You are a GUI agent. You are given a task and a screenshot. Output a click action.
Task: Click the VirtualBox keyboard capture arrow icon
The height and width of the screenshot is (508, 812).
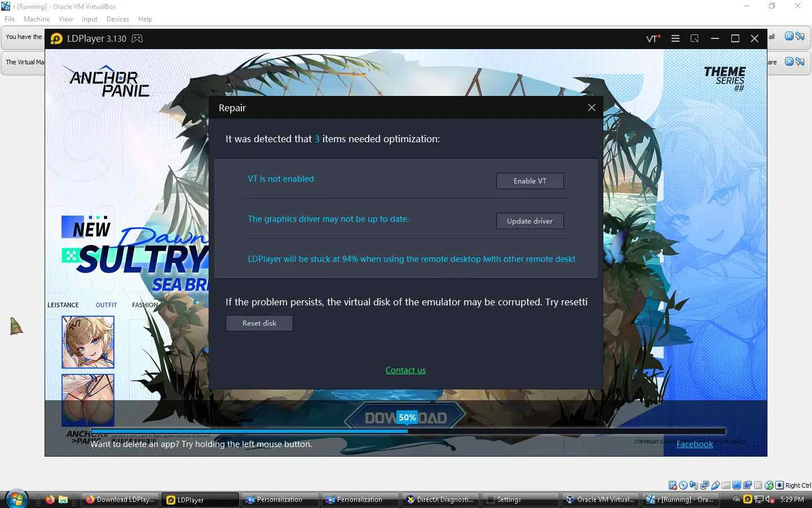click(779, 485)
